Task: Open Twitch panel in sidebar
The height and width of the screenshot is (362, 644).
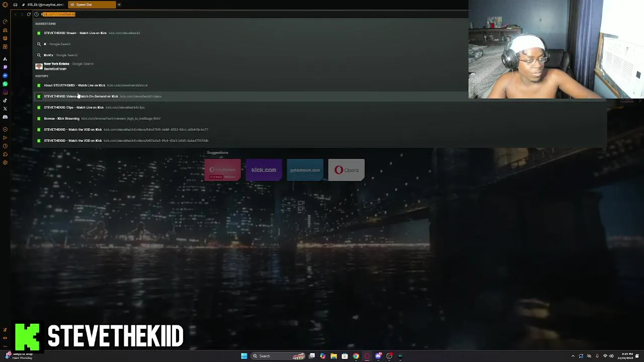Action: pyautogui.click(x=5, y=67)
